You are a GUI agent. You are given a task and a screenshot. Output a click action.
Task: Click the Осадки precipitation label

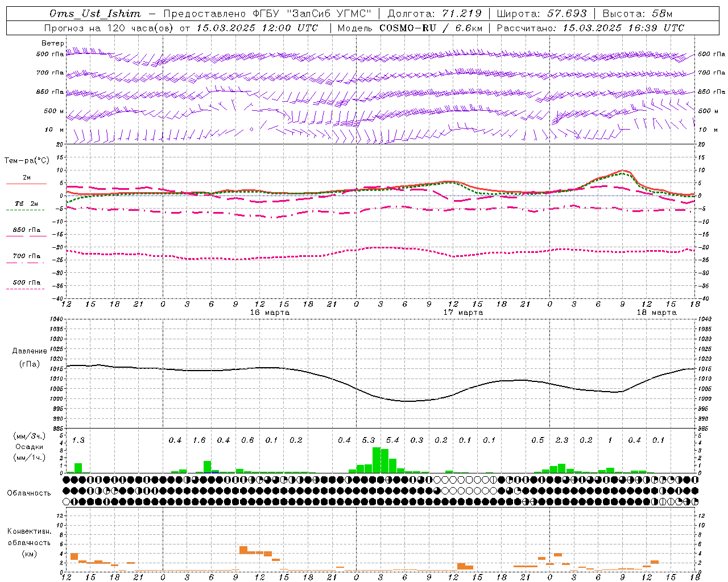point(30,447)
